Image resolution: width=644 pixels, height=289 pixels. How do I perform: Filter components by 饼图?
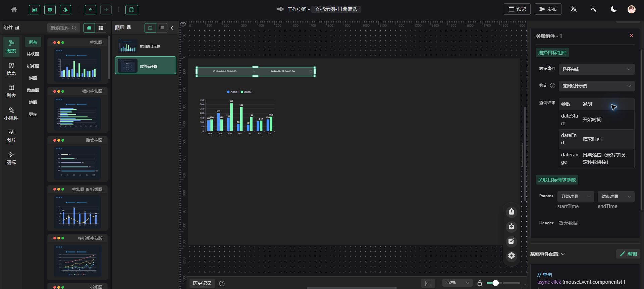pyautogui.click(x=33, y=78)
